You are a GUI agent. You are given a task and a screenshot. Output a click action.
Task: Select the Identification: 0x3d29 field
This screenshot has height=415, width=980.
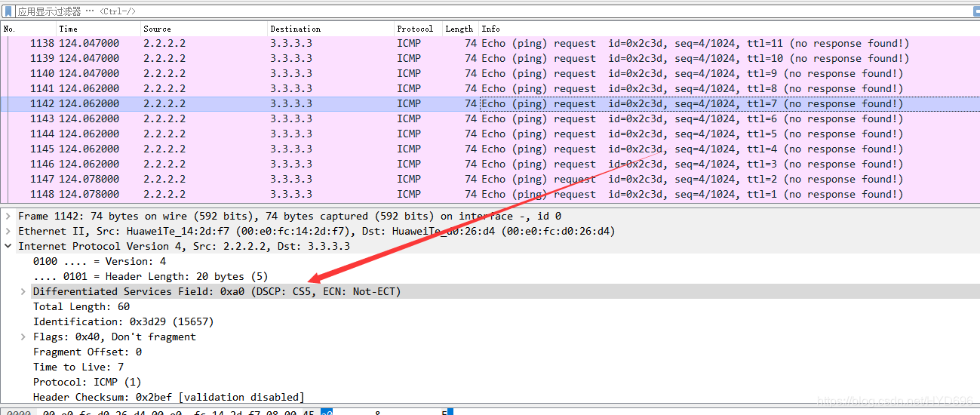[x=124, y=321]
